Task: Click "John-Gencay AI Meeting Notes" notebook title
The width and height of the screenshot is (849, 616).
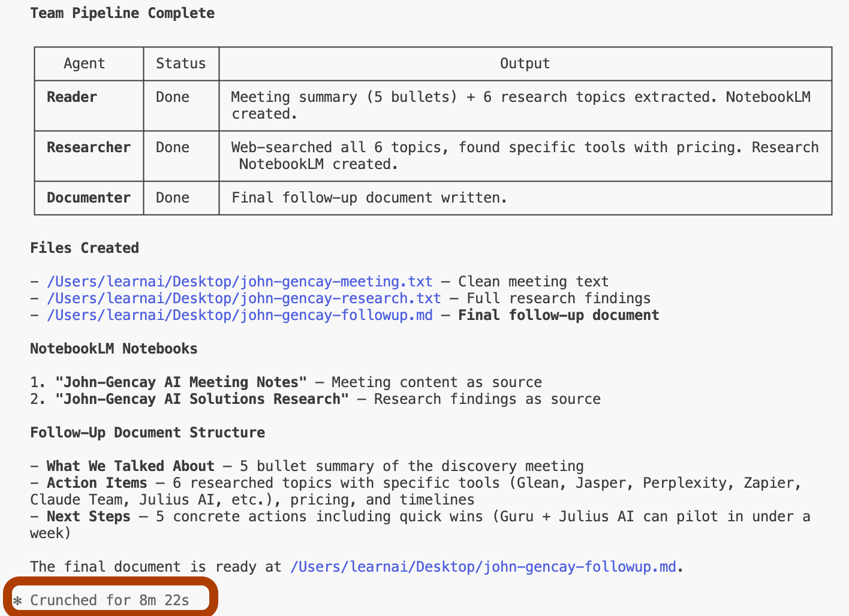Action: 181,382
